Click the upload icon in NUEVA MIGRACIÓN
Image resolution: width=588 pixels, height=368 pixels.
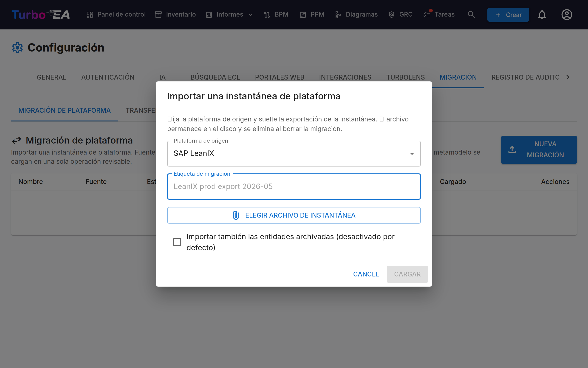coord(512,150)
